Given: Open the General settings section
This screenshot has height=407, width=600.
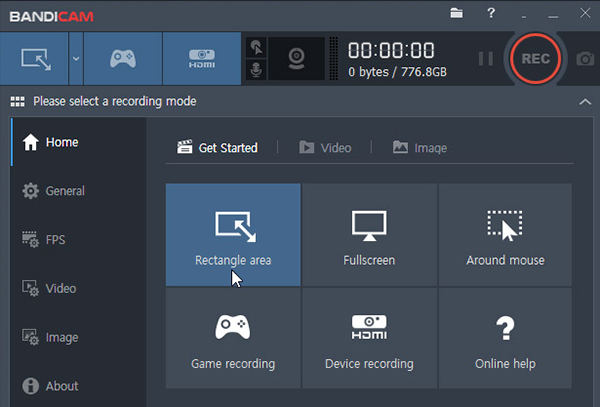Looking at the screenshot, I should pos(65,191).
